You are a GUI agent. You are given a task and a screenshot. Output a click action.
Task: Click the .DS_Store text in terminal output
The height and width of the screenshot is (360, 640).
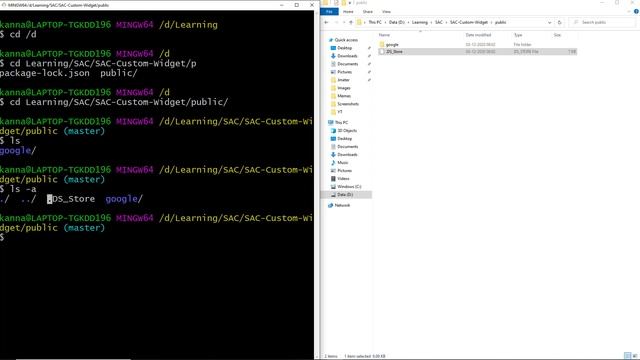click(71, 199)
